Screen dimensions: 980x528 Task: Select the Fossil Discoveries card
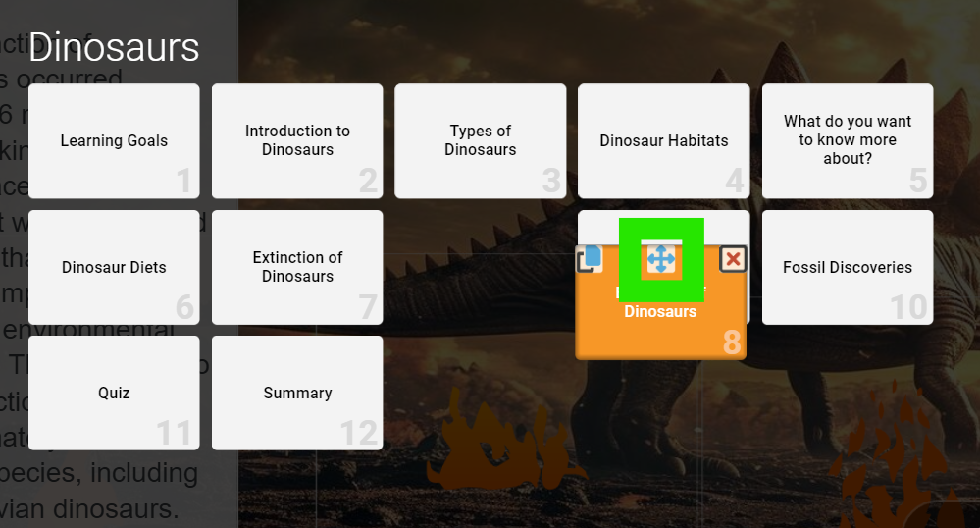point(848,267)
